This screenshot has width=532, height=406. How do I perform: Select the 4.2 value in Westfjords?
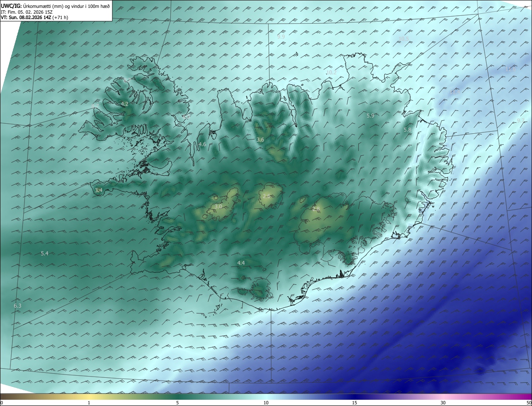point(124,104)
